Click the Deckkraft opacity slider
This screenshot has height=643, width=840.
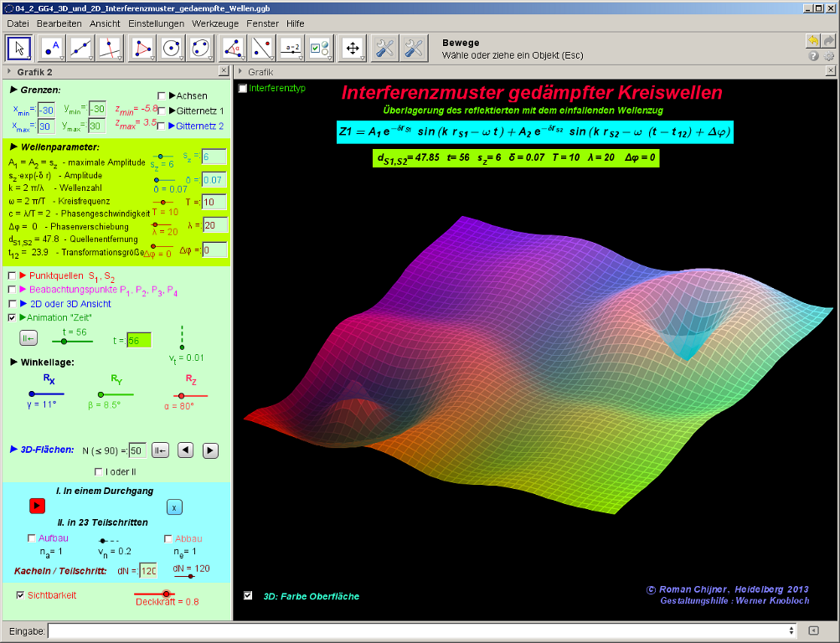[x=167, y=593]
